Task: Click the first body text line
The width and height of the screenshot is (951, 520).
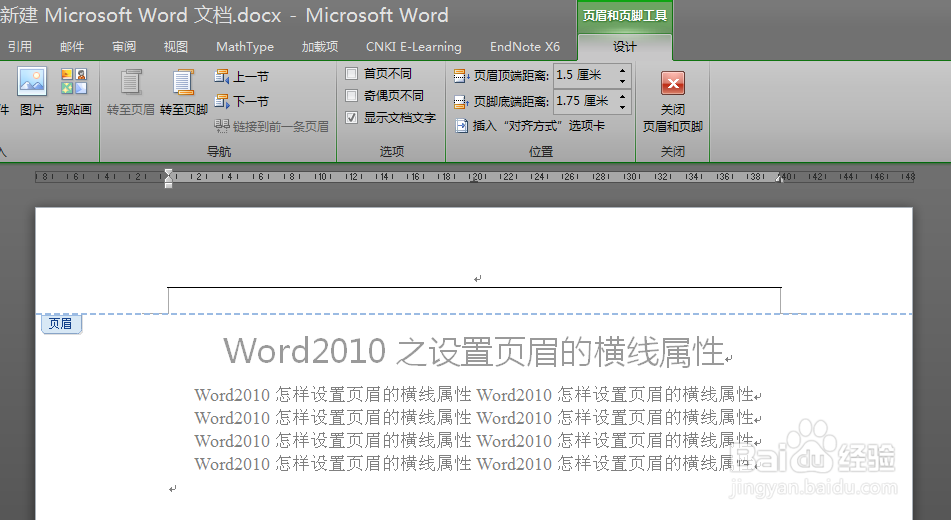Action: pos(474,394)
